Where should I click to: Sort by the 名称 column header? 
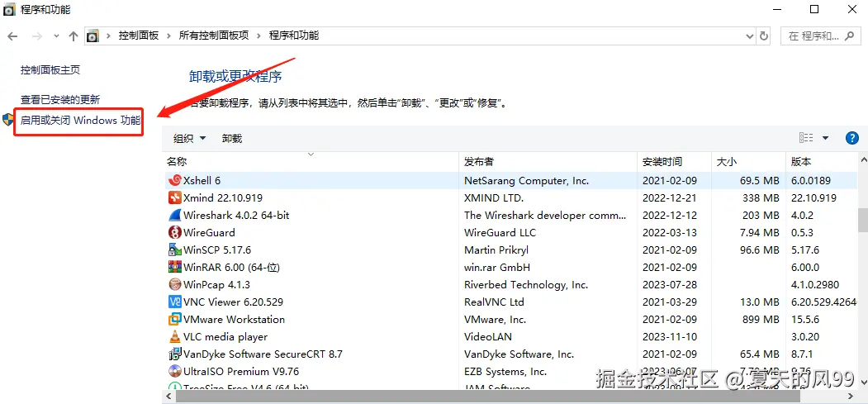tap(311, 162)
